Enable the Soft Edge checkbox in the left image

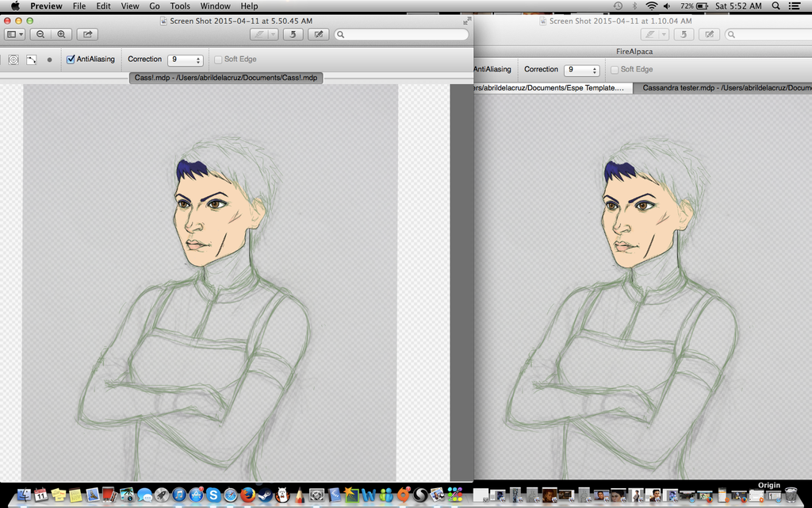click(x=219, y=60)
